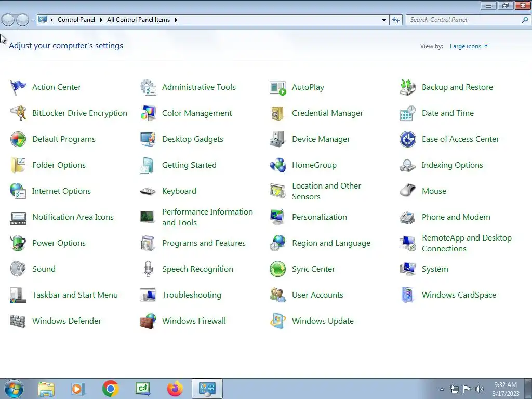532x399 pixels.
Task: Expand the arrow after All Control Panel Items
Action: click(x=176, y=20)
